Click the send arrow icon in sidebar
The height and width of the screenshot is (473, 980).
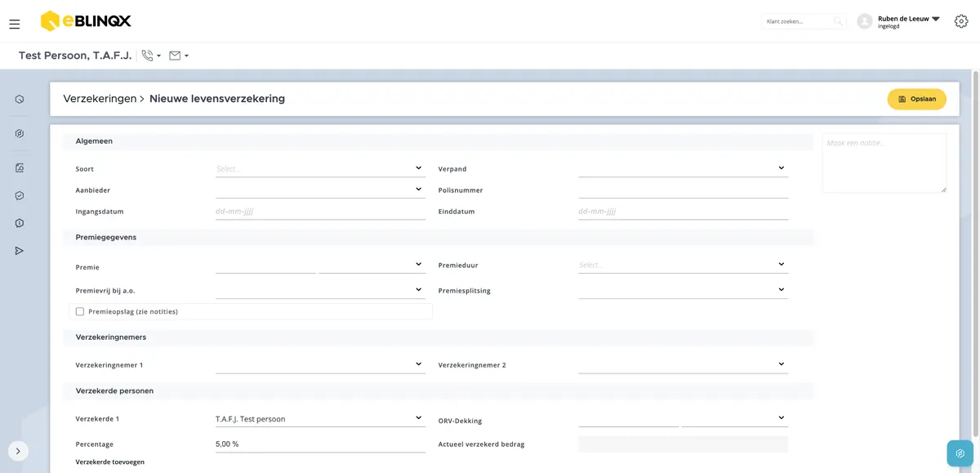[x=20, y=251]
